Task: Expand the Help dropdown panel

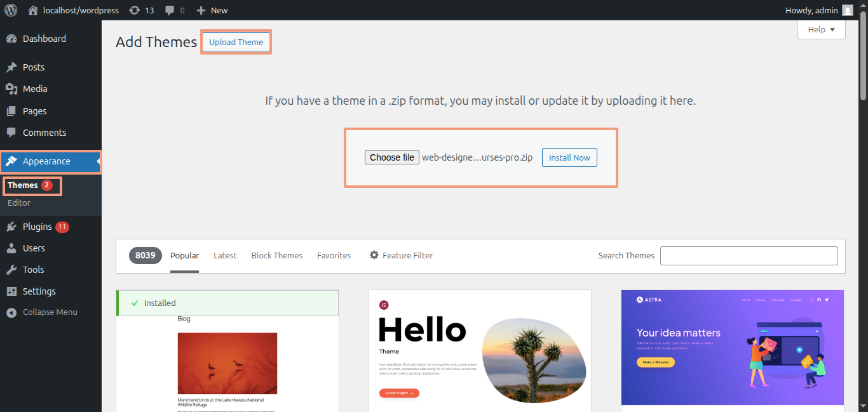Action: pos(821,30)
